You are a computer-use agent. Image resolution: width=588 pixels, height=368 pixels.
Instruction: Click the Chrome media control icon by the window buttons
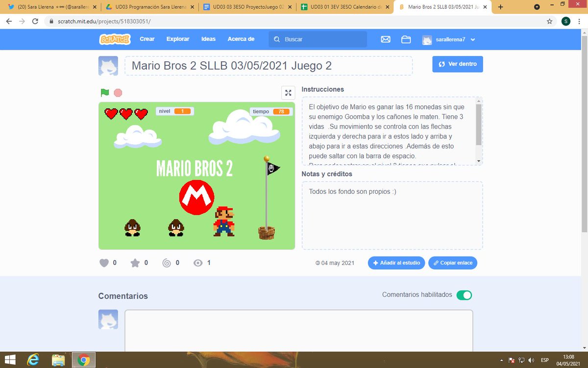tap(537, 7)
